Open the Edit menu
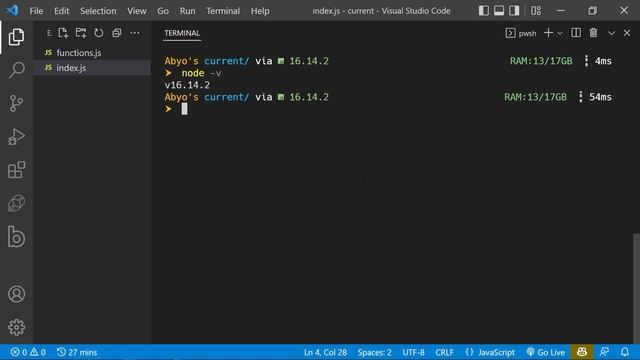This screenshot has height=360, width=640. click(x=62, y=11)
